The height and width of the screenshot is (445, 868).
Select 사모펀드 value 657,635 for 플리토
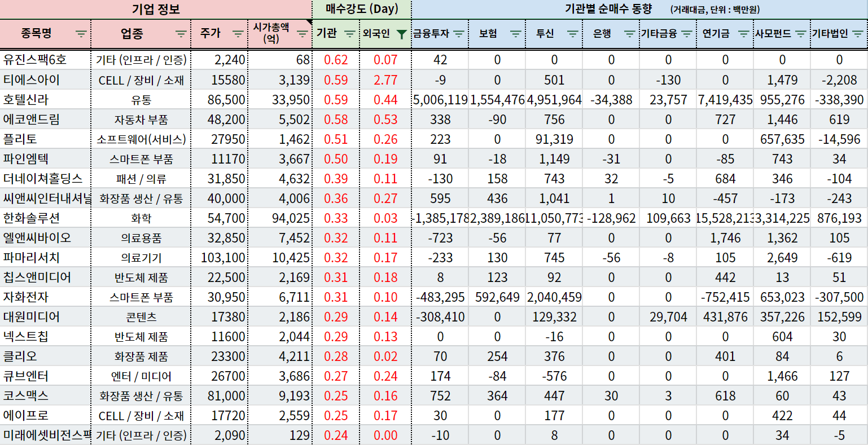coord(782,139)
